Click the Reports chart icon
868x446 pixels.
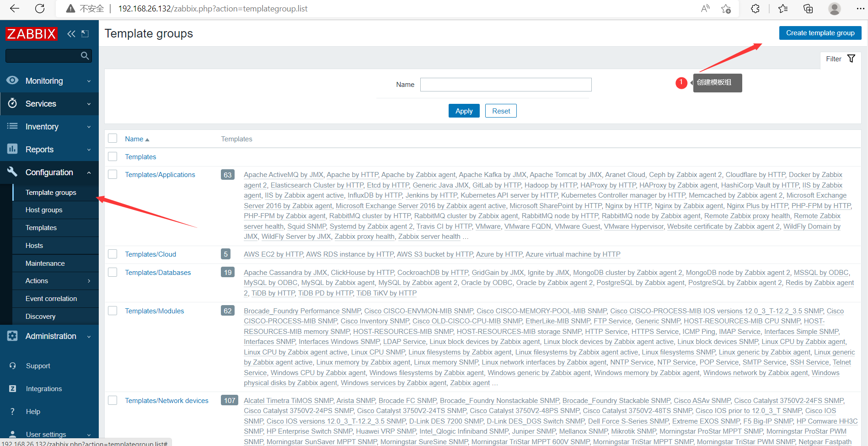[x=12, y=149]
